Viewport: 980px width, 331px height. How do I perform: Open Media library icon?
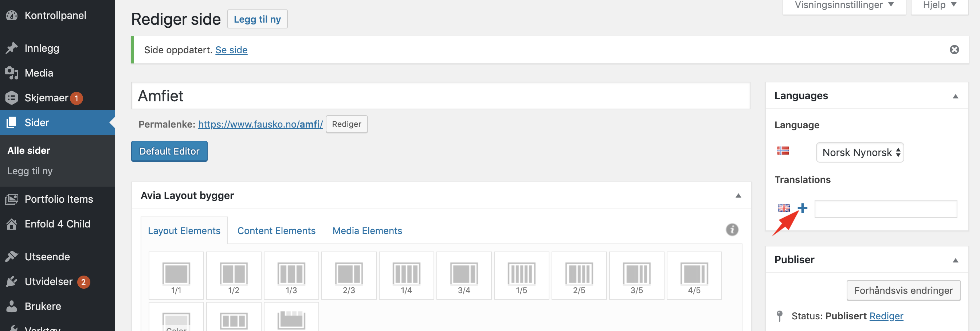click(x=12, y=73)
